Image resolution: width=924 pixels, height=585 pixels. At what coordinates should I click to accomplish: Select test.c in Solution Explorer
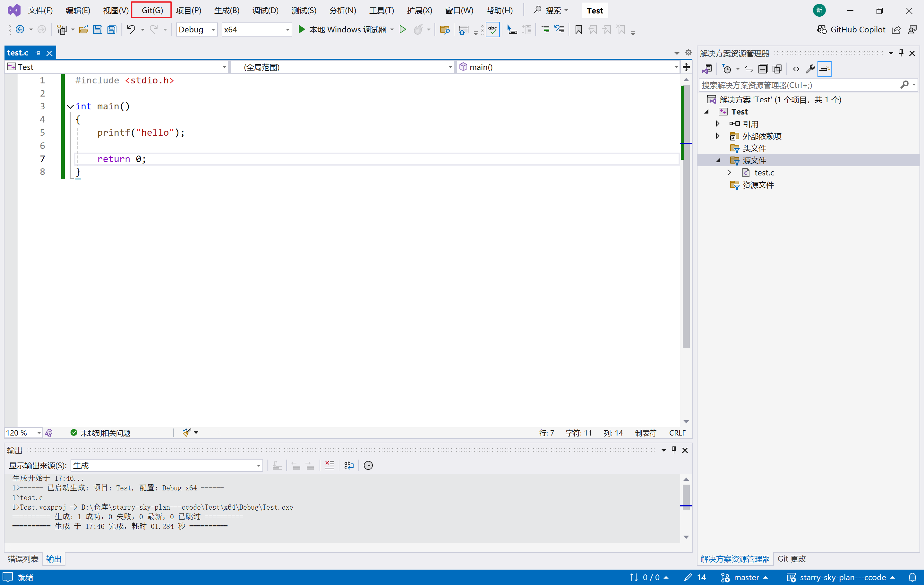coord(764,173)
